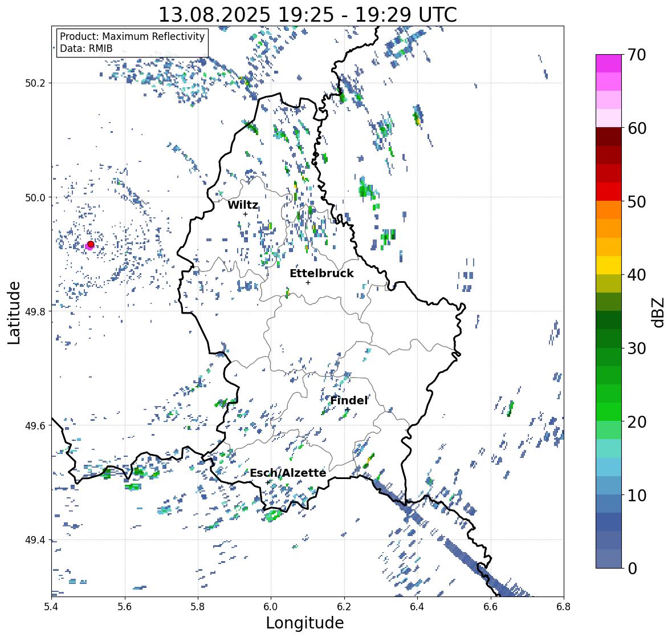Click the Findel station label
The width and height of the screenshot is (672, 637).
349,401
